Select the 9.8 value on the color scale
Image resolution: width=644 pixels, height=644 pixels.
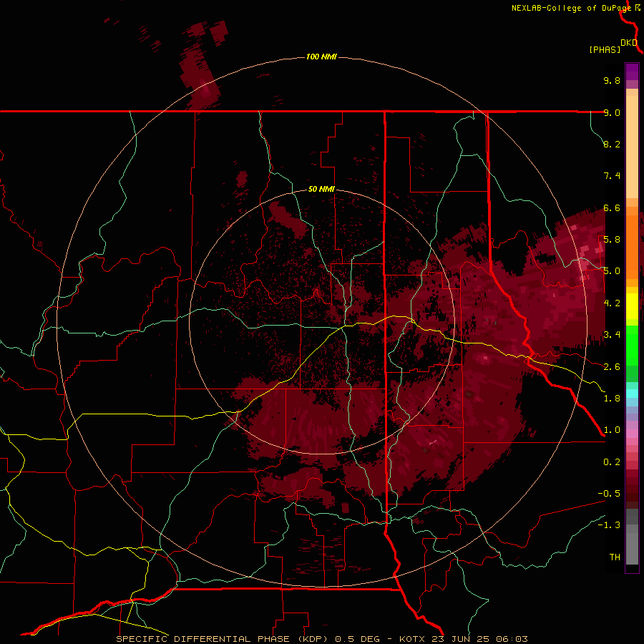point(612,80)
